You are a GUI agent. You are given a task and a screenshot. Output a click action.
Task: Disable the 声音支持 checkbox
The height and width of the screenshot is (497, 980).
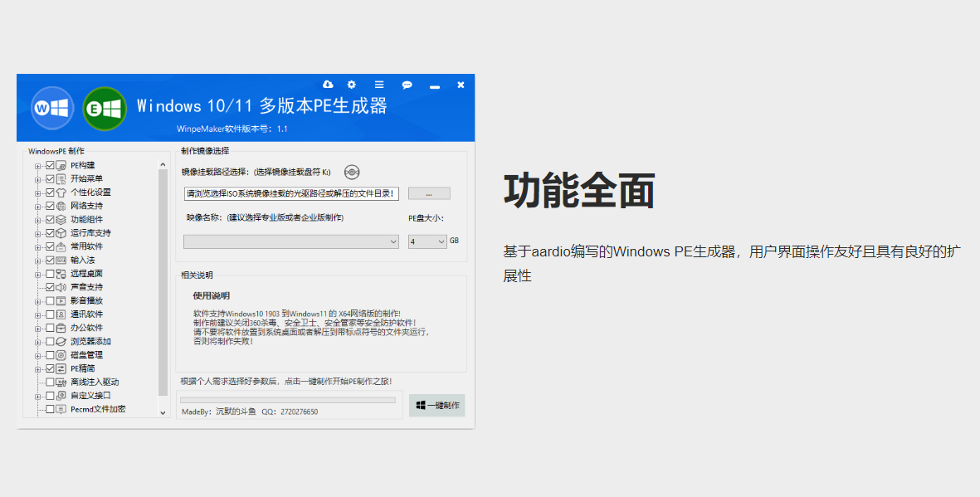point(50,288)
